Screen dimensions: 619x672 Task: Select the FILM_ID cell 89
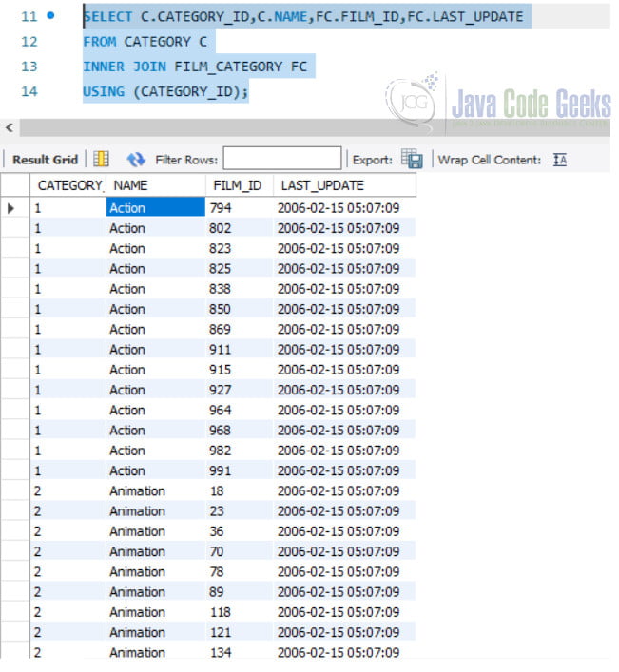[239, 591]
